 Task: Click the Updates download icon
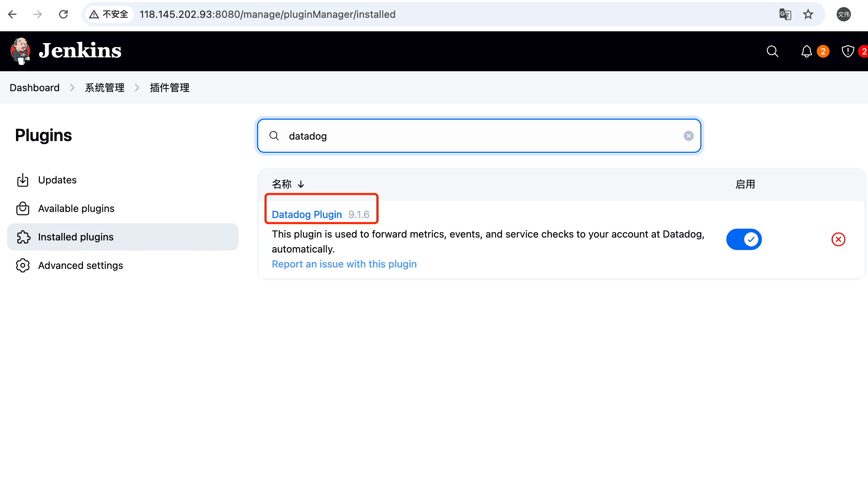pos(23,180)
